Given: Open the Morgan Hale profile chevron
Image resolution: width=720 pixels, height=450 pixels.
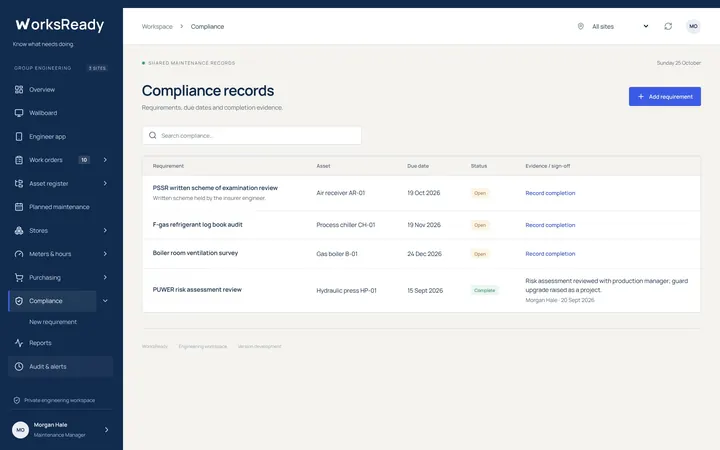Looking at the screenshot, I should pos(107,430).
